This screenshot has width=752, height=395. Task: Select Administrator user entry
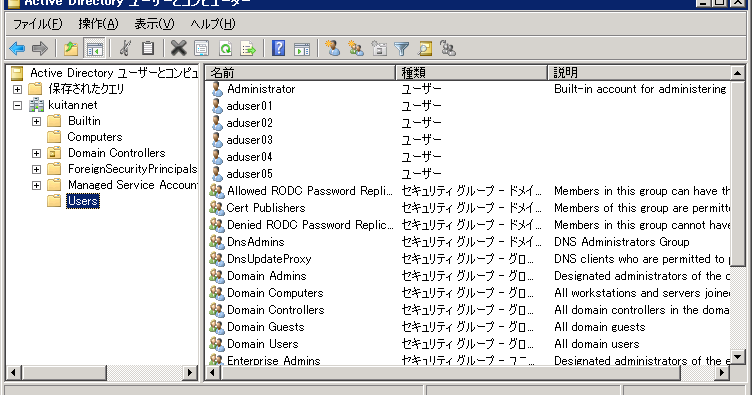click(261, 89)
